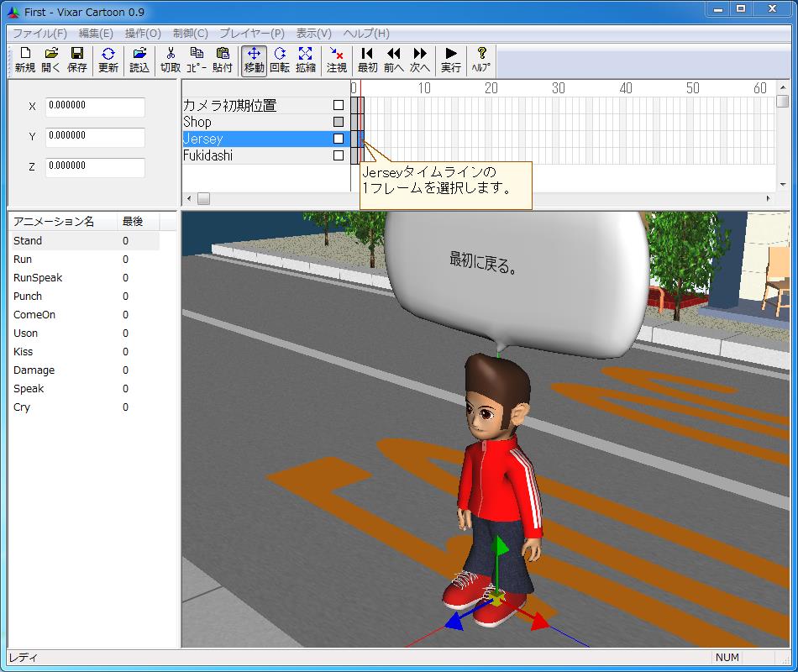The height and width of the screenshot is (672, 798).
Task: Click the 更新 (Refresh) toolbar icon
Action: 108,60
